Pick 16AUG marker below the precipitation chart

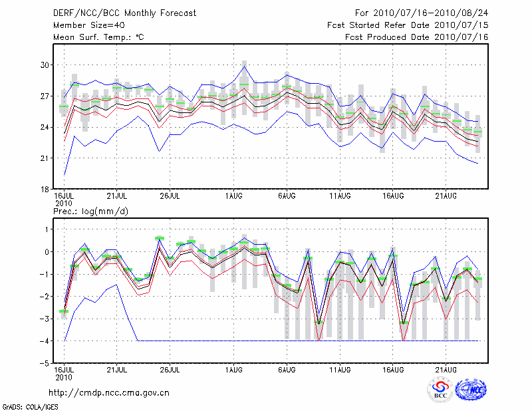(x=393, y=369)
